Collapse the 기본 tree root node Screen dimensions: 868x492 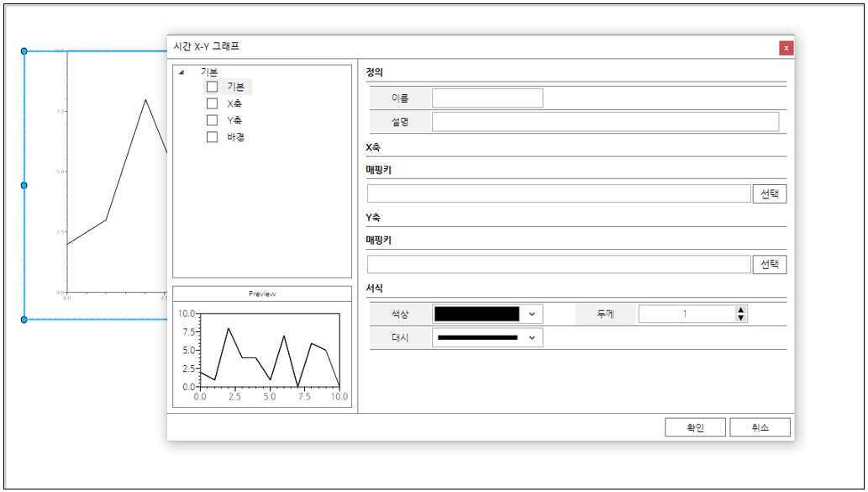pos(181,72)
